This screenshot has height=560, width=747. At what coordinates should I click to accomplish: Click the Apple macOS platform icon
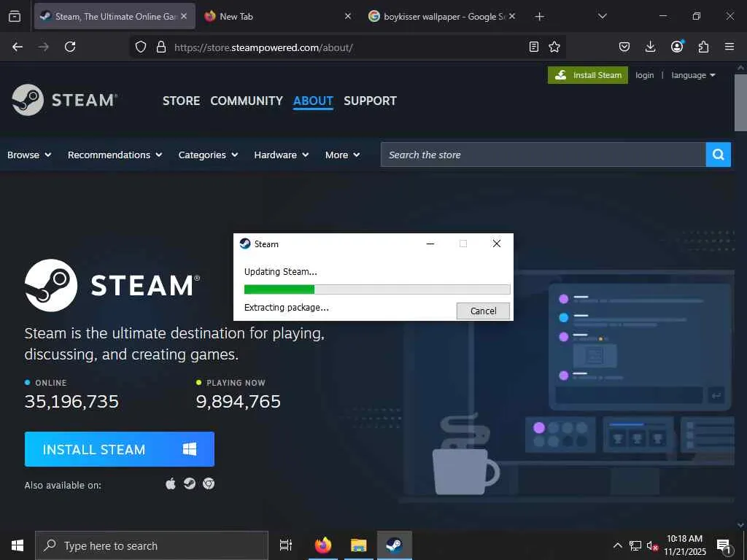[x=171, y=484]
